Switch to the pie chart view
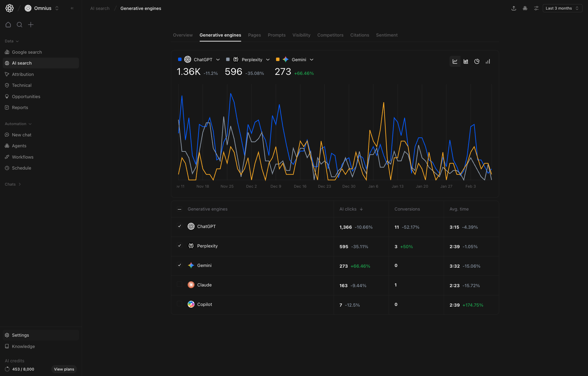Screen dimensions: 588x376 point(477,62)
